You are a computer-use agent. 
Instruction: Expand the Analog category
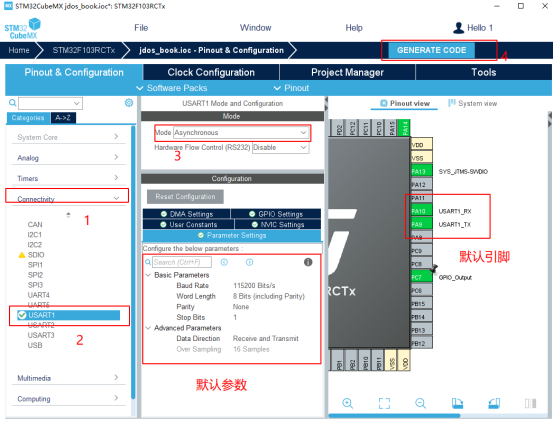tap(68, 158)
